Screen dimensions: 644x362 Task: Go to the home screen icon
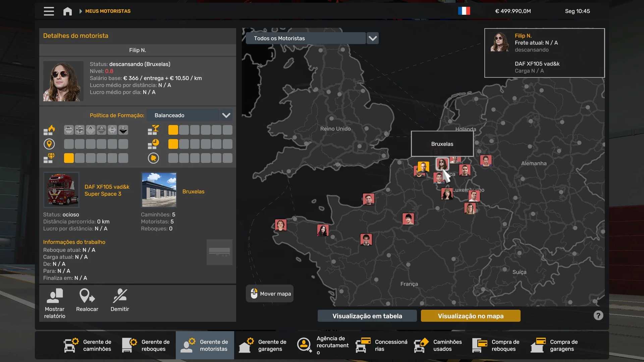coord(67,11)
